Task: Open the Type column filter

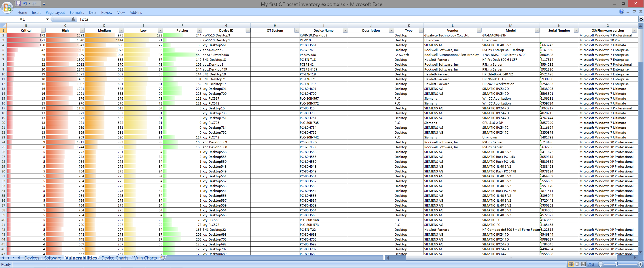Action: pyautogui.click(x=421, y=30)
